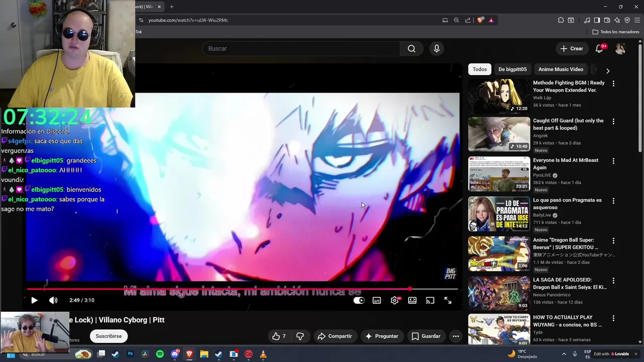
Task: Open YouTube notifications bell
Action: pos(599,48)
